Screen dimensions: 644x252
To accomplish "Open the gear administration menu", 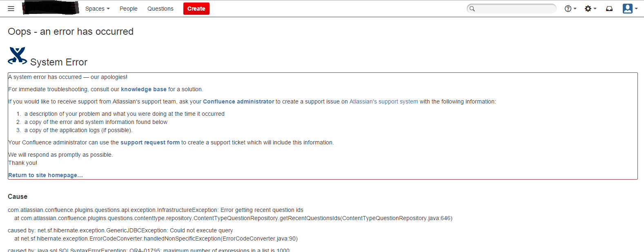I will coord(591,9).
